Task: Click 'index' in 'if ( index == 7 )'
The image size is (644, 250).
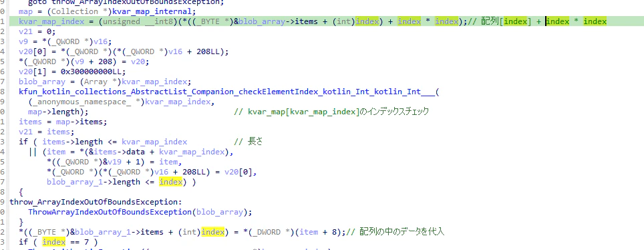Action: coord(54,242)
